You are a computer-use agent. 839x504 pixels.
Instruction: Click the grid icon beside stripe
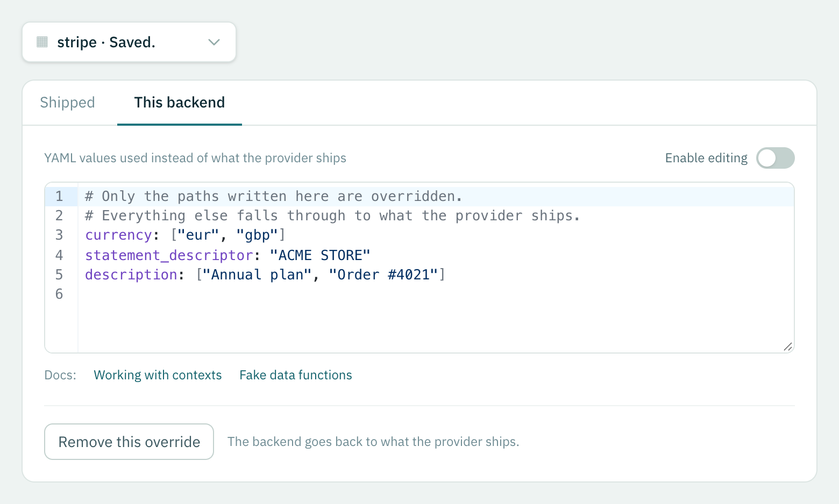[x=42, y=42]
